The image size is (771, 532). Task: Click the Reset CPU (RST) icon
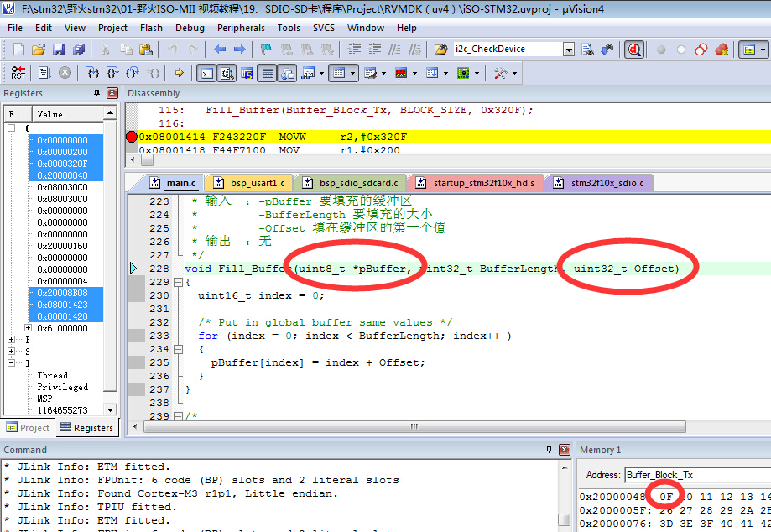click(18, 73)
